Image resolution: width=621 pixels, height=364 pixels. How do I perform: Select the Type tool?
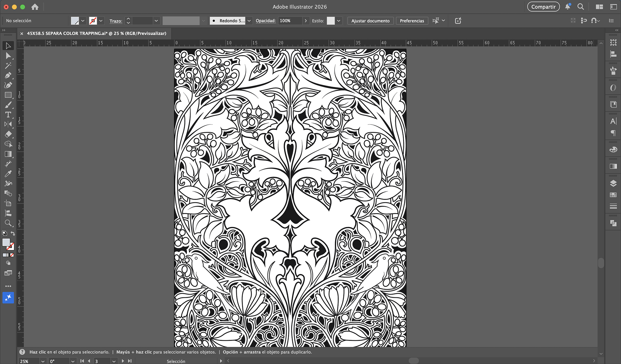pyautogui.click(x=8, y=114)
